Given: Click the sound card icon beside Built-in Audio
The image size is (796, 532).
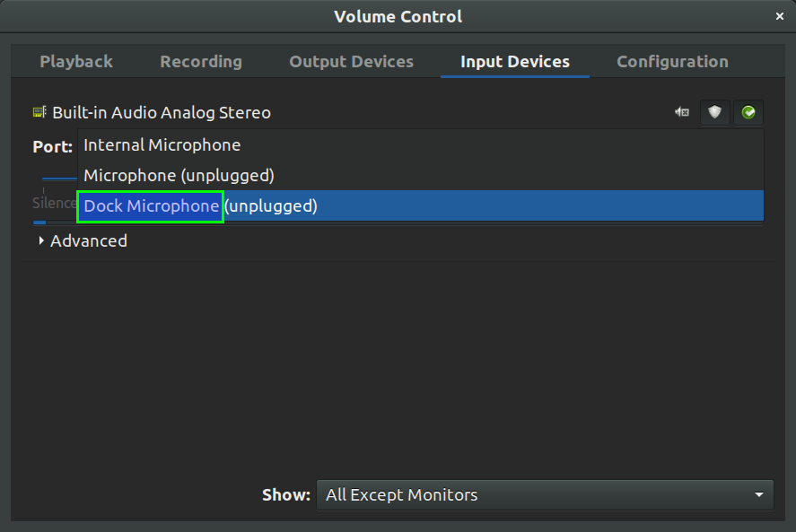Looking at the screenshot, I should (x=39, y=112).
